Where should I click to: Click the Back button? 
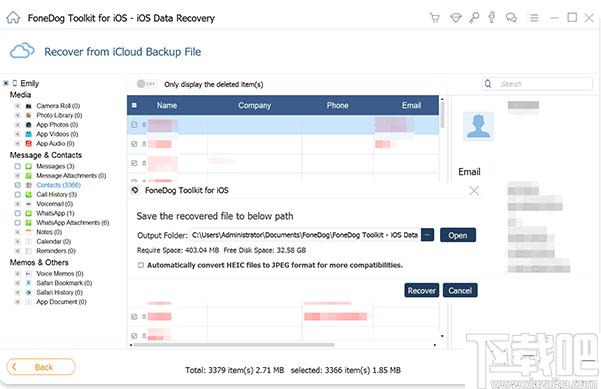(x=41, y=367)
